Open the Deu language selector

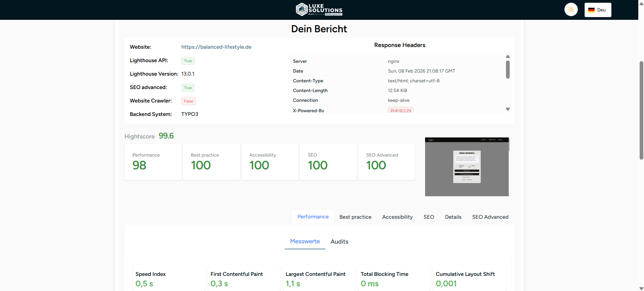tap(598, 10)
